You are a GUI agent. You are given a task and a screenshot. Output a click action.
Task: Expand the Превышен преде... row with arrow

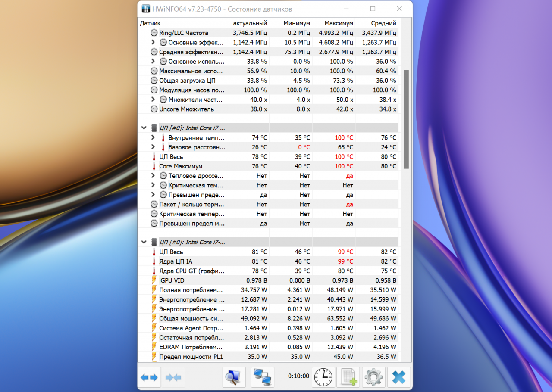[153, 195]
